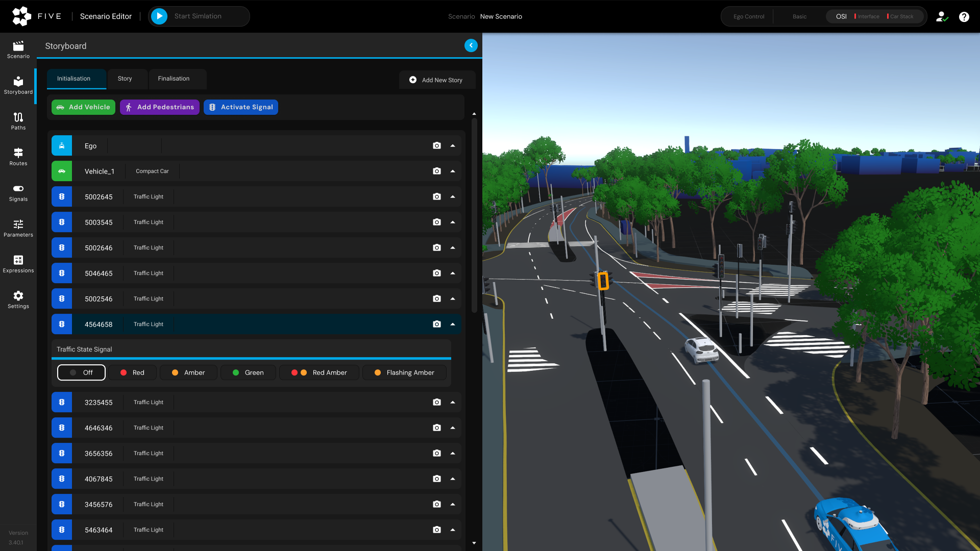The image size is (980, 551).
Task: Set traffic signal state to Red
Action: [x=132, y=372]
